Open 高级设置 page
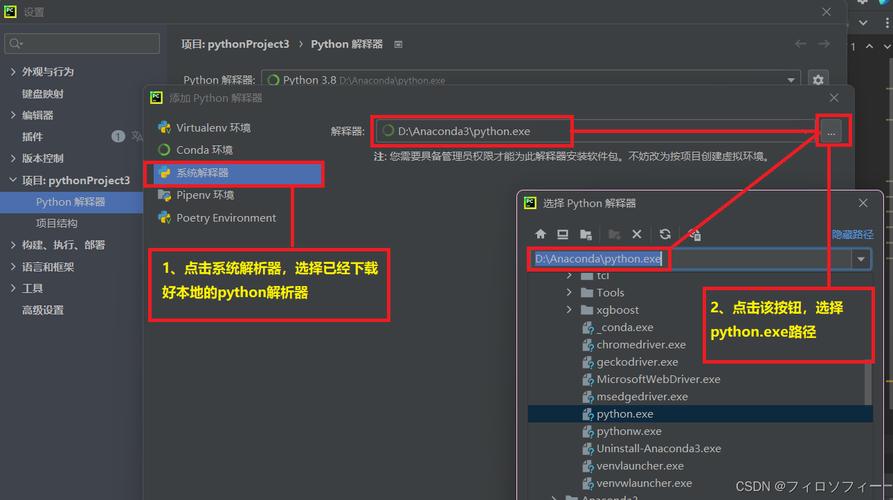Viewport: 893px width, 500px height. [43, 310]
